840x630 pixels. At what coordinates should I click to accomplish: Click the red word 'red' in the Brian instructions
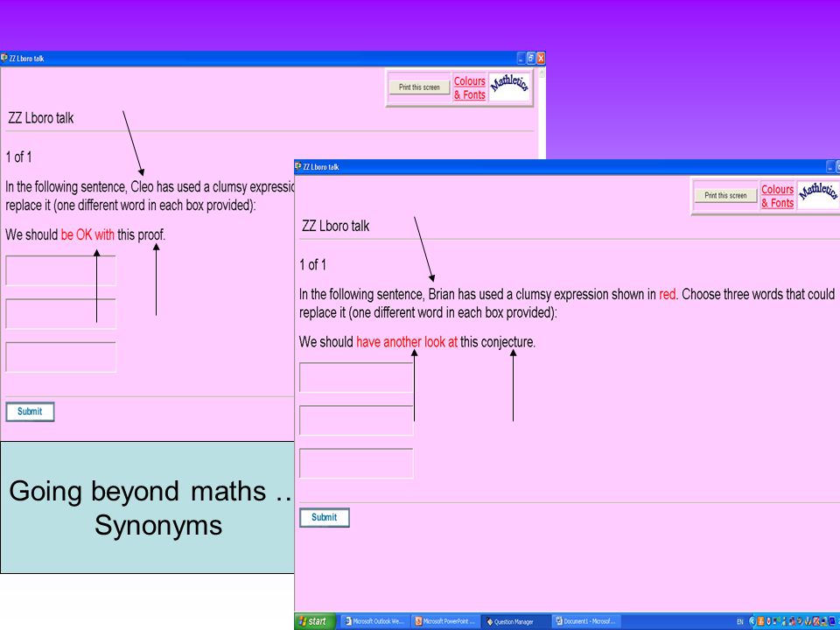pyautogui.click(x=667, y=294)
